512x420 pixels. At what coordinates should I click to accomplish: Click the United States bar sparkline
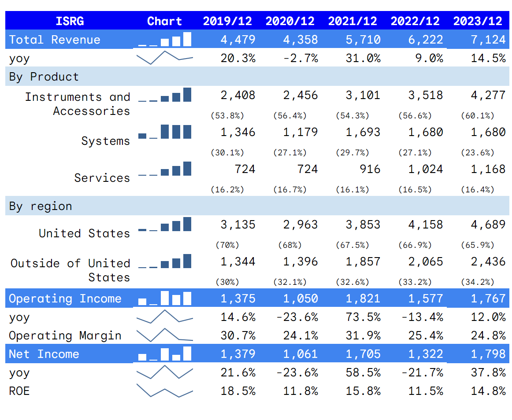coord(165,224)
